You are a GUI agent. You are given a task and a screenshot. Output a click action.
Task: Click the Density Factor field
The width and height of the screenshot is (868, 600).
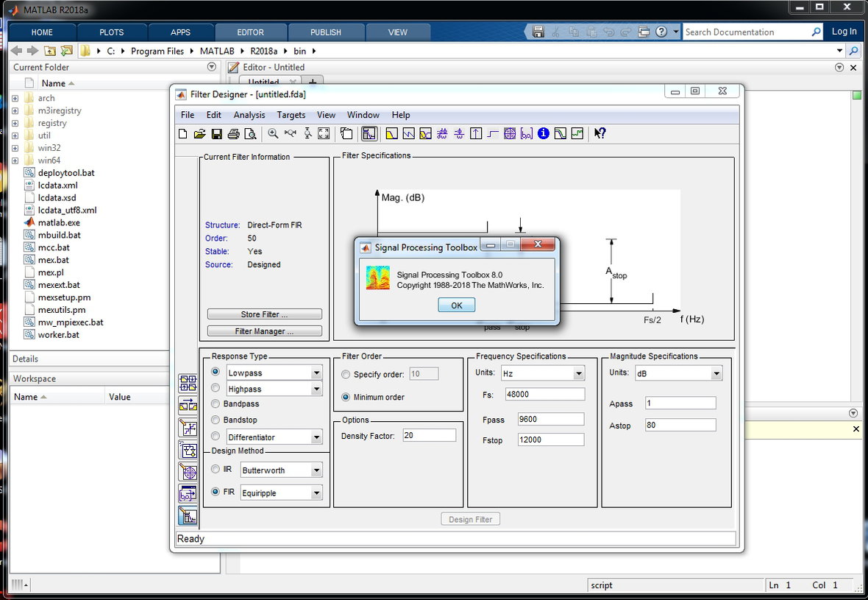coord(430,435)
